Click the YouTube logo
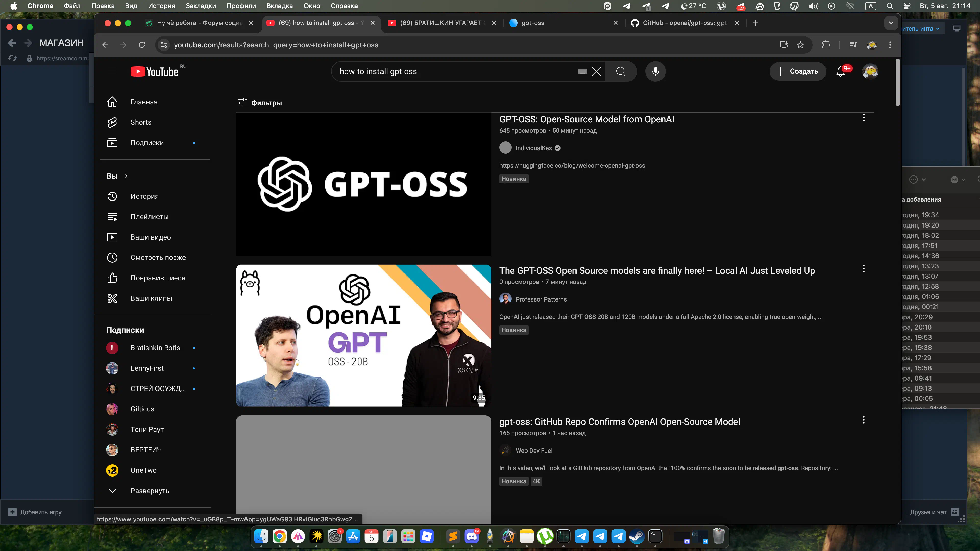The height and width of the screenshot is (551, 980). click(154, 71)
